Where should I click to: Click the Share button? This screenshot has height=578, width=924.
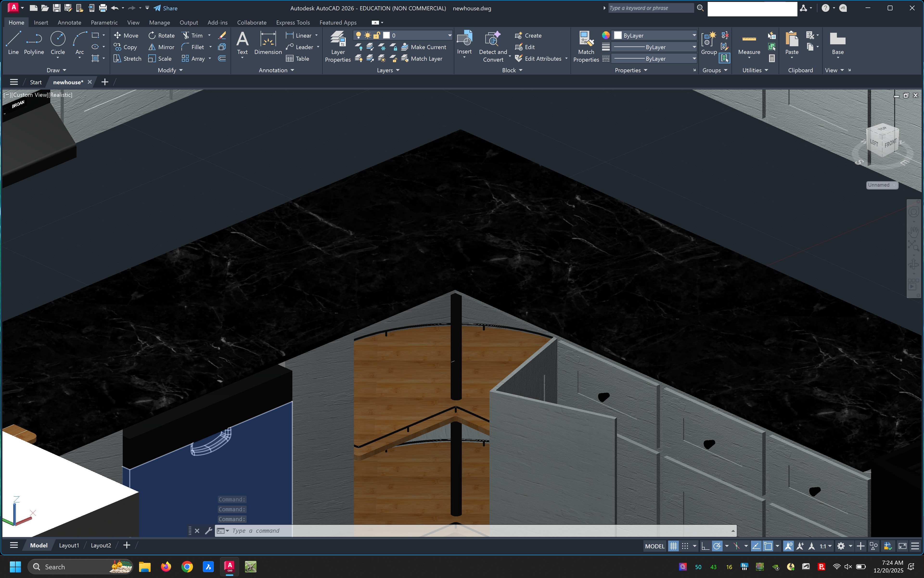(166, 8)
